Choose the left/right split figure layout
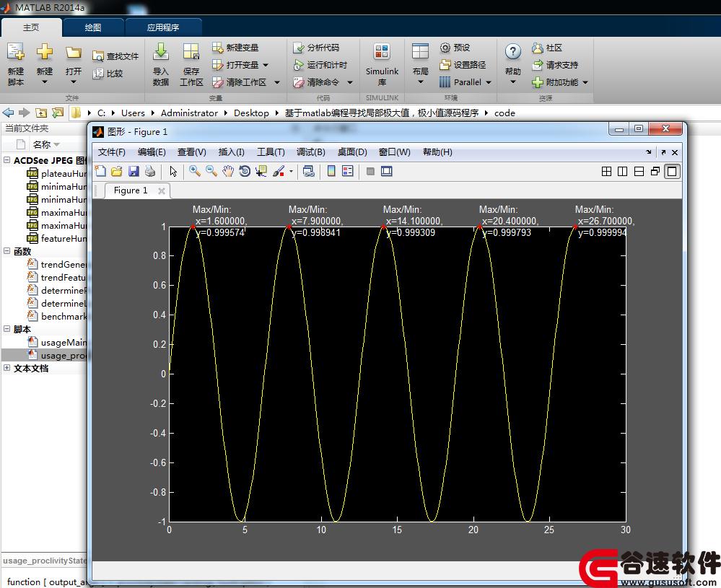Image resolution: width=721 pixels, height=588 pixels. pos(623,172)
